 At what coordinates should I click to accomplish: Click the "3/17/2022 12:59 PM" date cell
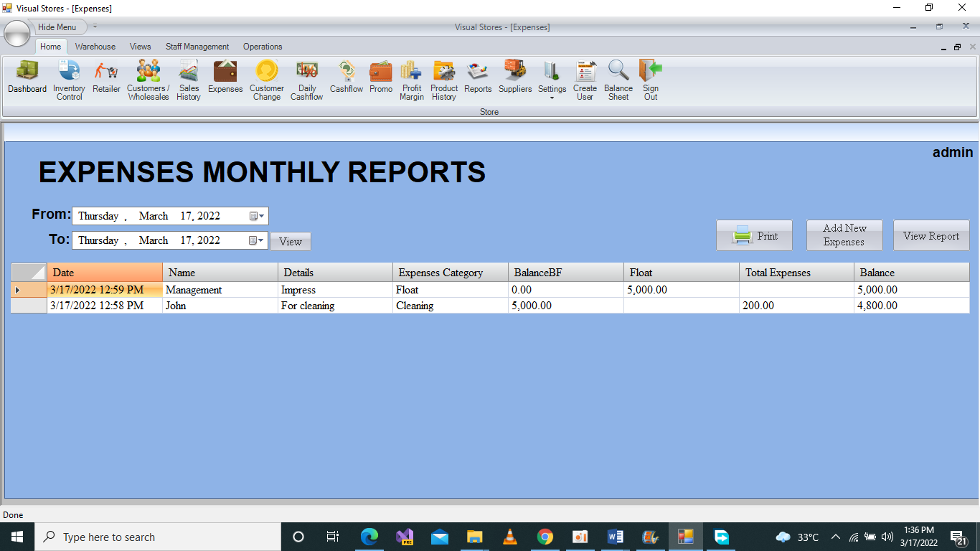105,290
